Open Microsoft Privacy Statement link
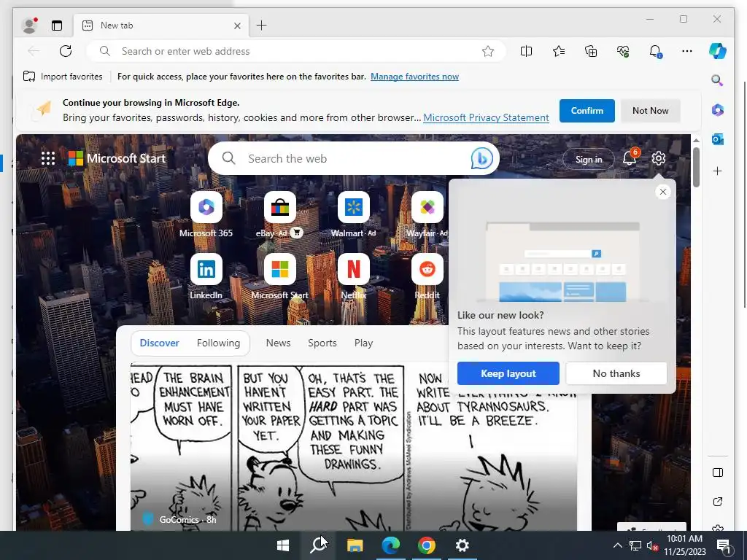 click(x=486, y=117)
